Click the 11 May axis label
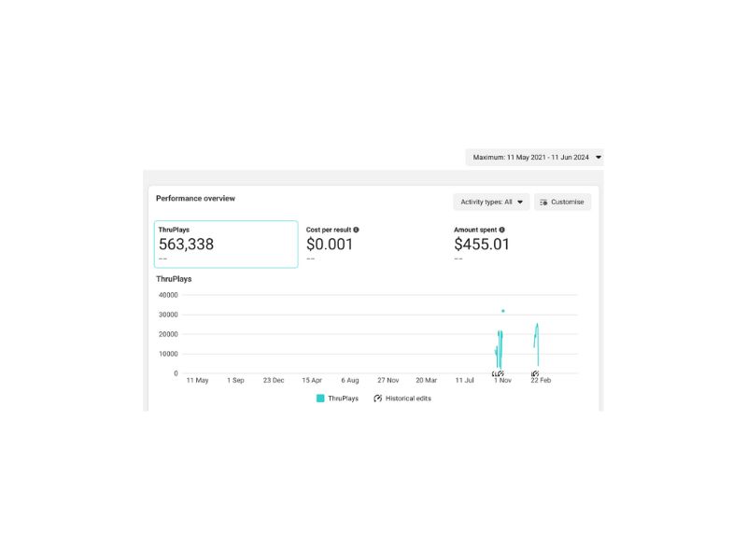The height and width of the screenshot is (560, 747). [197, 380]
